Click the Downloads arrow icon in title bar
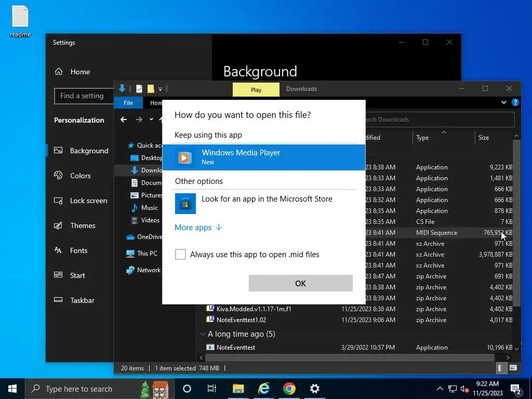 [122, 88]
